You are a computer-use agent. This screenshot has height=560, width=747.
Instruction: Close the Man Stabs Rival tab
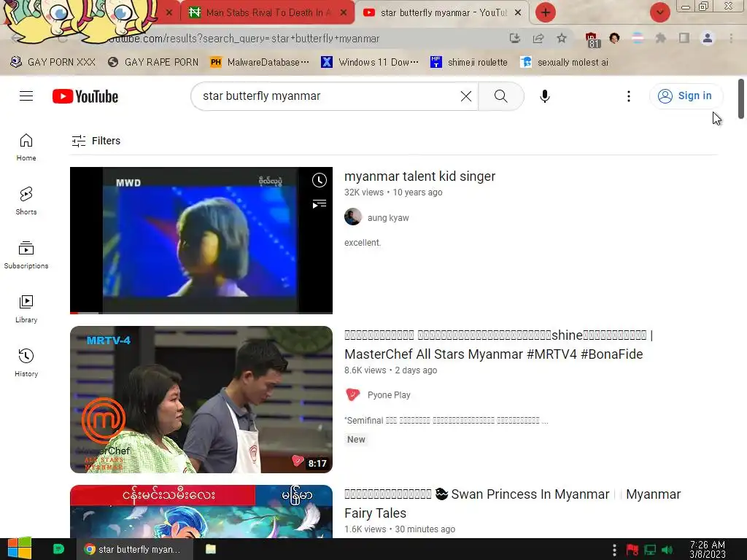(x=344, y=13)
